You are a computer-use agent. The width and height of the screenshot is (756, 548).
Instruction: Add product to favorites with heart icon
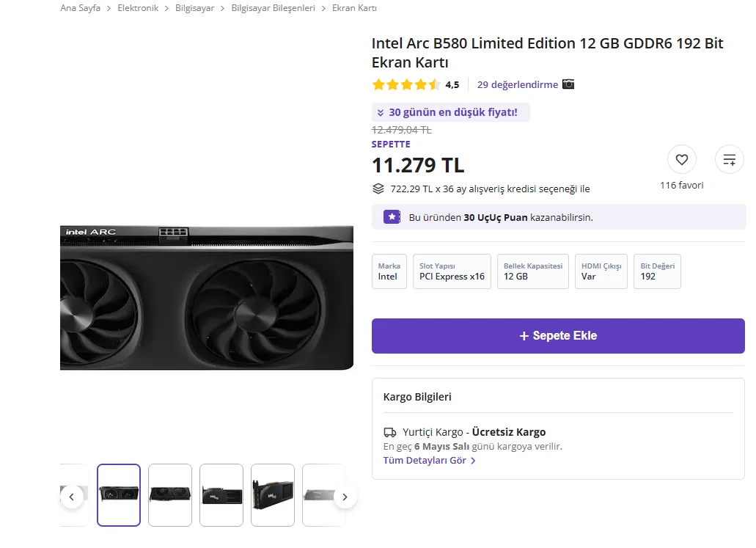point(681,160)
